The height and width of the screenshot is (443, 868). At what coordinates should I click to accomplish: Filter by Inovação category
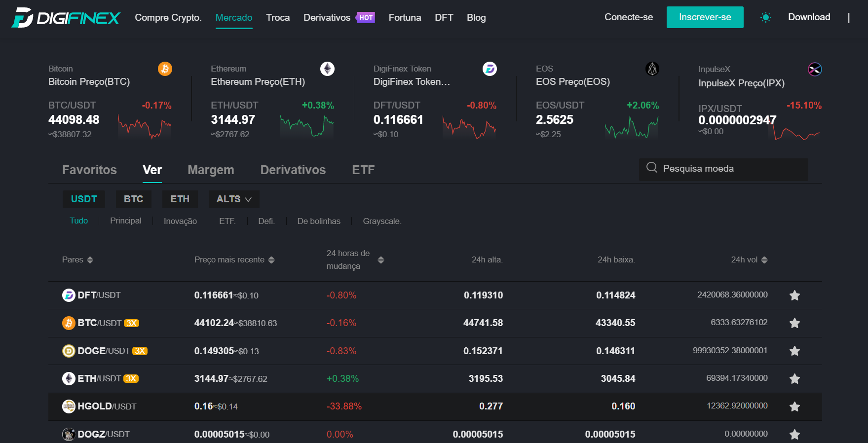coord(180,221)
